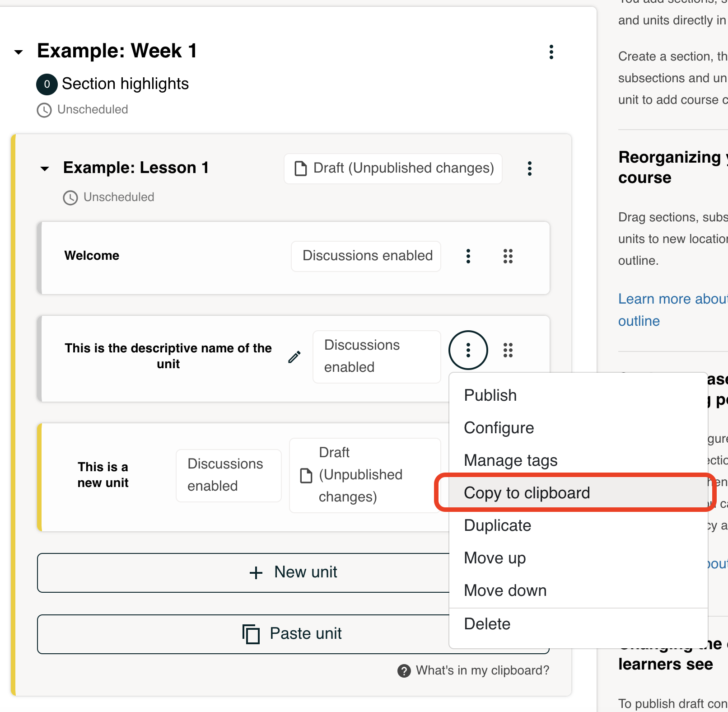Grab the Welcome unit drag handle
Screen dimensions: 728x712
[x=508, y=256]
